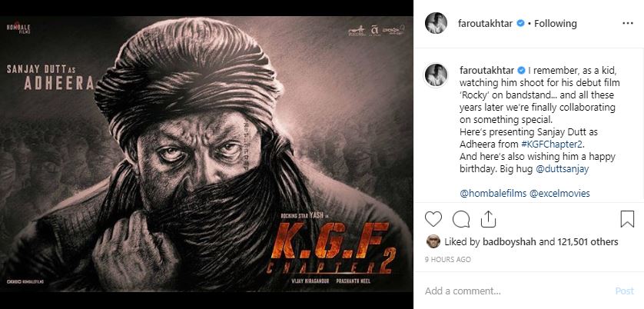Open comments via speech bubble icon

[461, 219]
